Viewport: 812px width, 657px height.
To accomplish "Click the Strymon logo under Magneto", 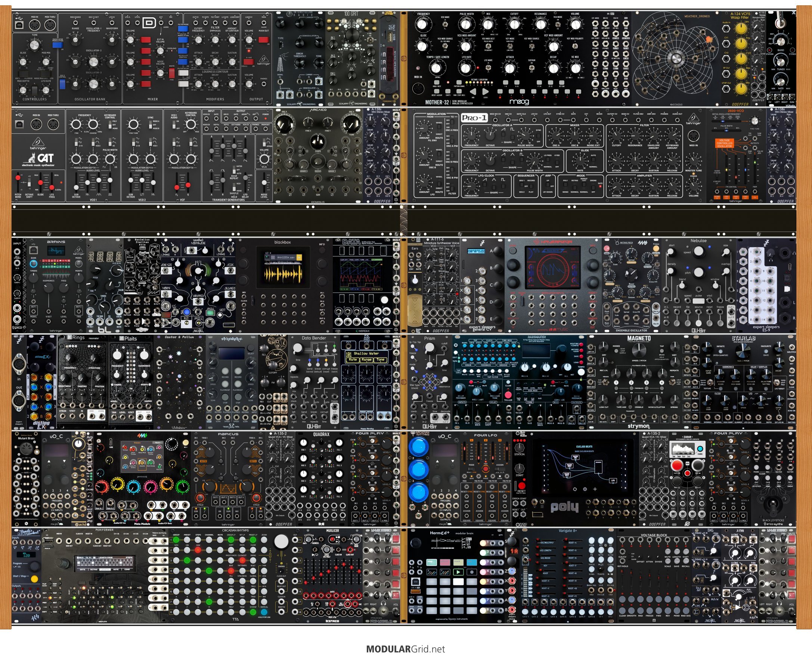I will 638,426.
